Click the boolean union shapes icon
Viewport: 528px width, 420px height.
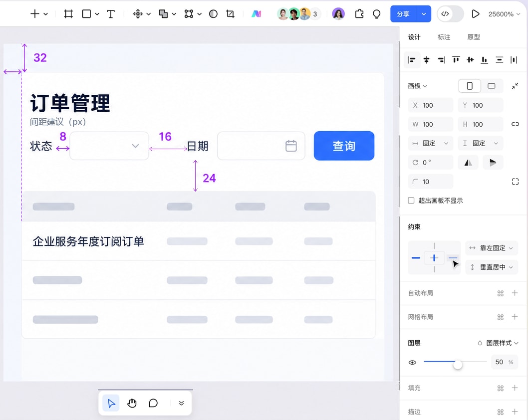[x=163, y=14]
